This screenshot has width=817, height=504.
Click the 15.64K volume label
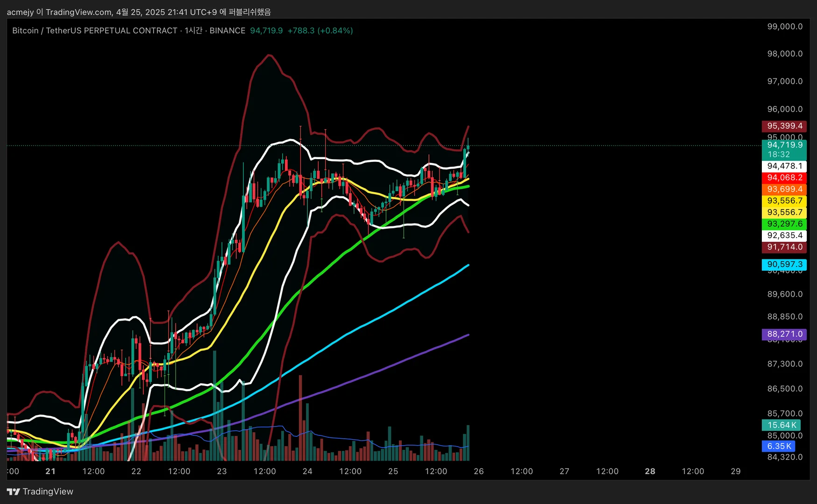(781, 425)
